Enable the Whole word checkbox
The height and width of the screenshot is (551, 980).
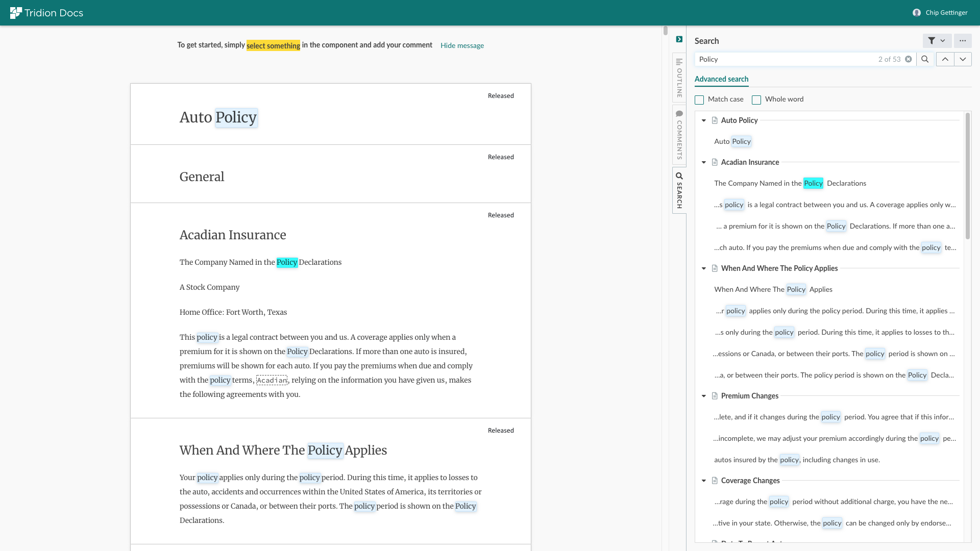pyautogui.click(x=756, y=100)
